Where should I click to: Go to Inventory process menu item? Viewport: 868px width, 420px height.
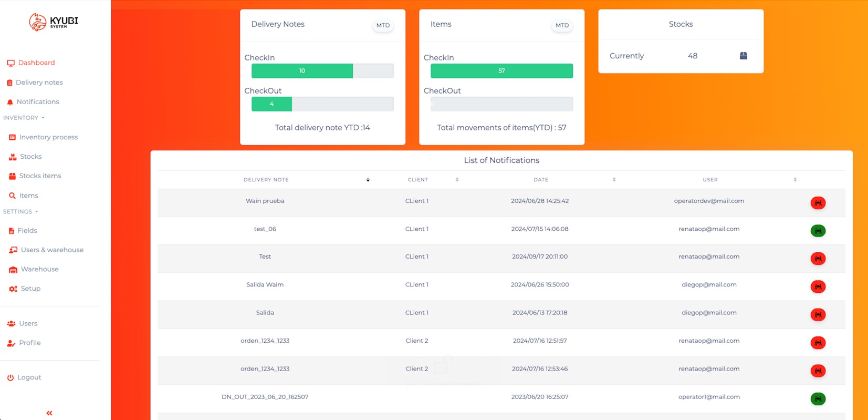(48, 137)
